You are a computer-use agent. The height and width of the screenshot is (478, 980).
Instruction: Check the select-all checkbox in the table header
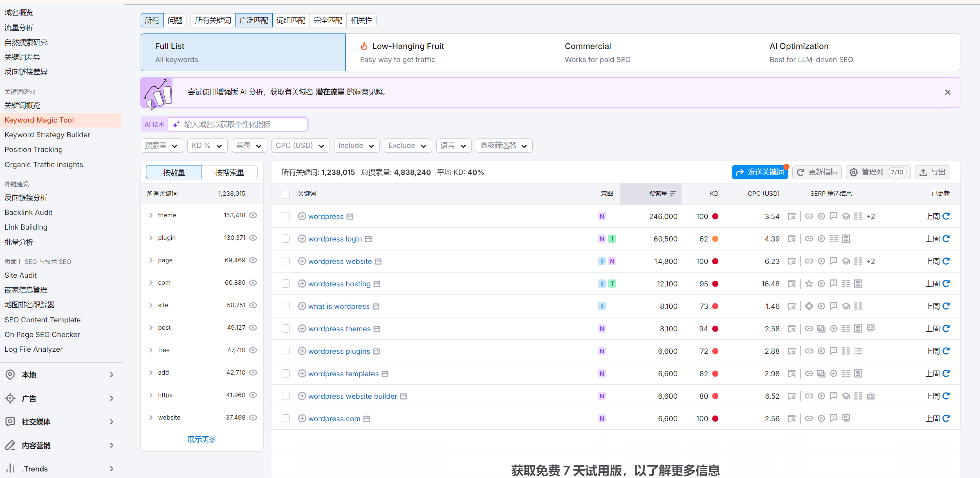285,194
